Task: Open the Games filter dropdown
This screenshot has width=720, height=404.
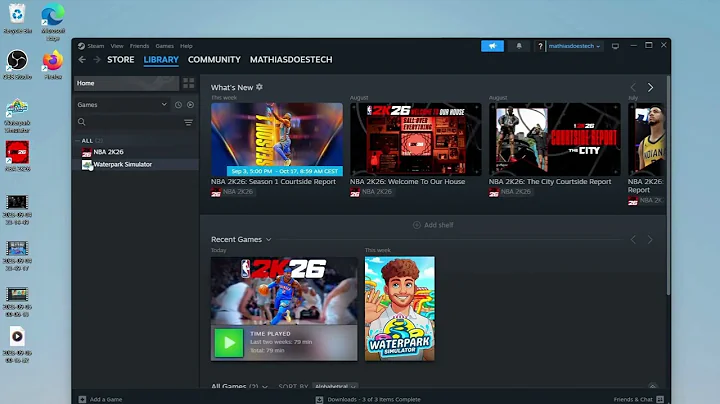Action: tap(122, 105)
